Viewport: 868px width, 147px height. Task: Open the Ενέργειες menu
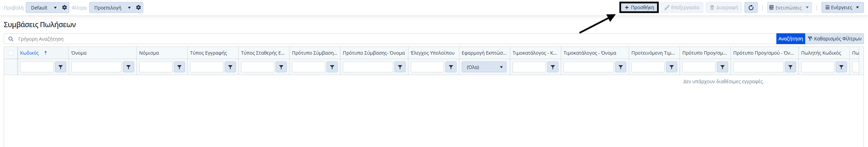click(x=842, y=7)
